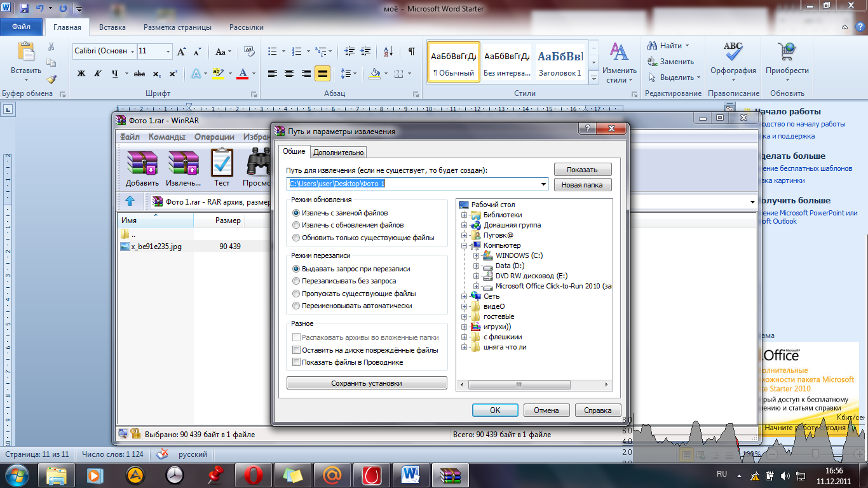Check 'Оставить на диске повреждённые файлы' checkbox

click(296, 350)
